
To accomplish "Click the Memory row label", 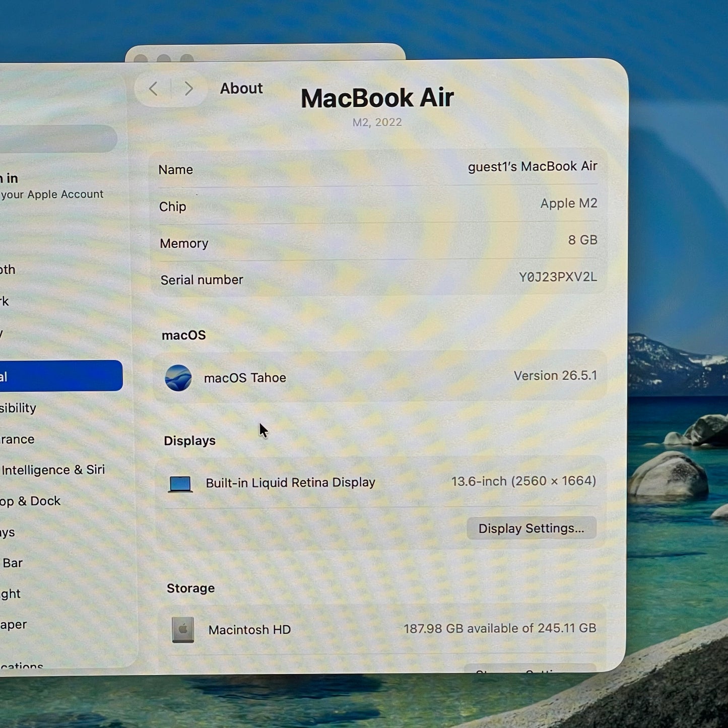I will point(184,244).
